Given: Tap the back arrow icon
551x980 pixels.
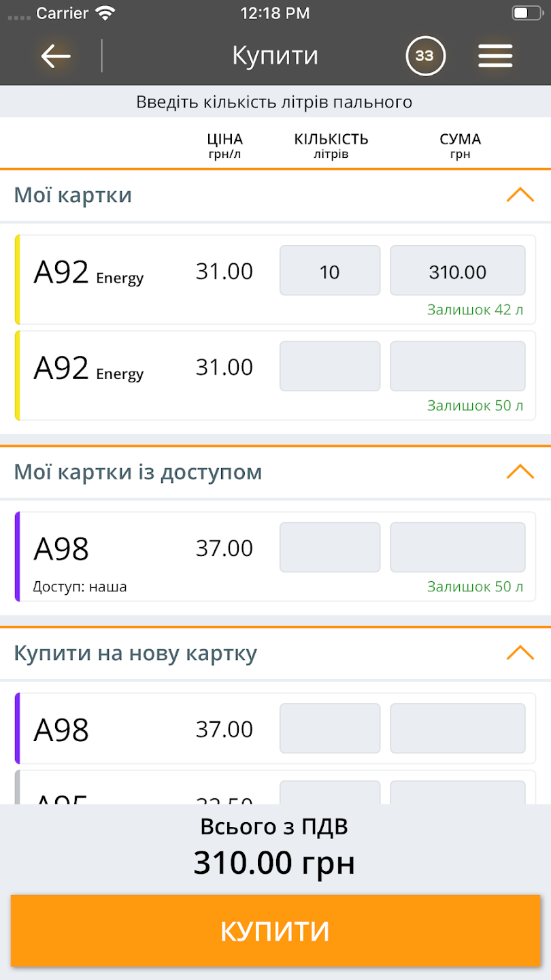Looking at the screenshot, I should point(56,56).
